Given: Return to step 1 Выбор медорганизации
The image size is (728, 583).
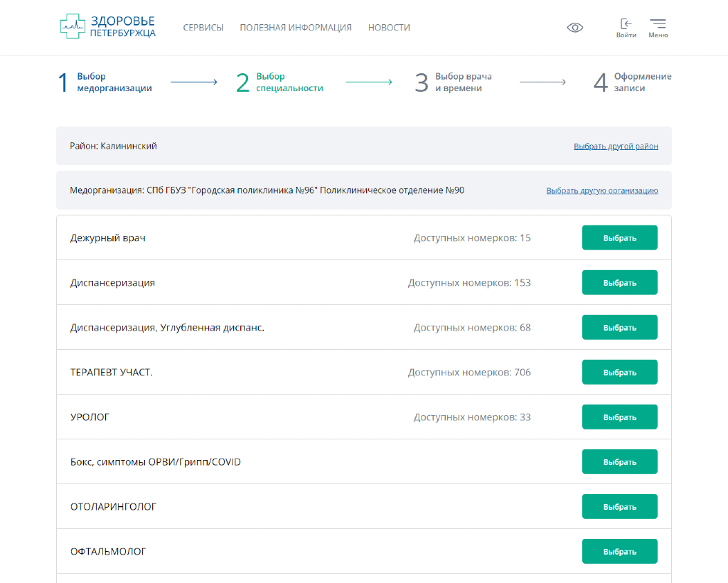Looking at the screenshot, I should pos(105,82).
